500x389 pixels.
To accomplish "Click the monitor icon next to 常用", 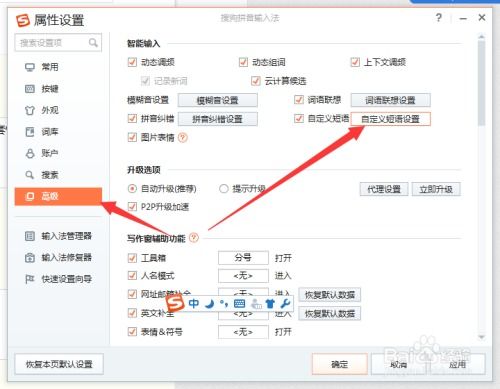I will (30, 67).
